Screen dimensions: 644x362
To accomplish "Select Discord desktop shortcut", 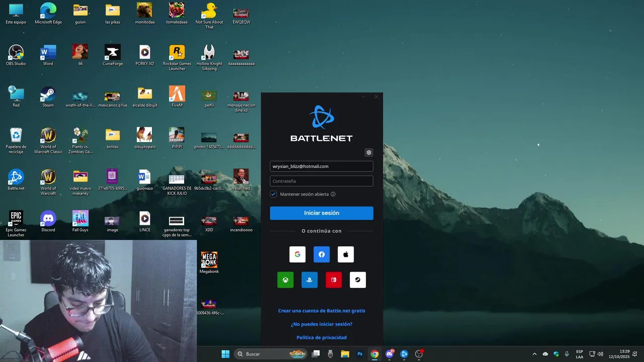I will (x=48, y=222).
